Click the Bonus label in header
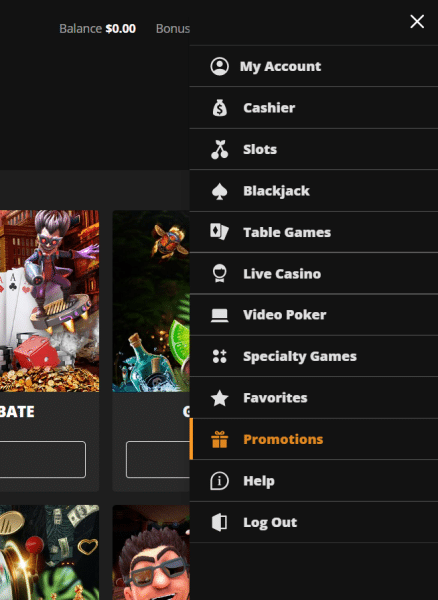The image size is (438, 600). coord(173,29)
